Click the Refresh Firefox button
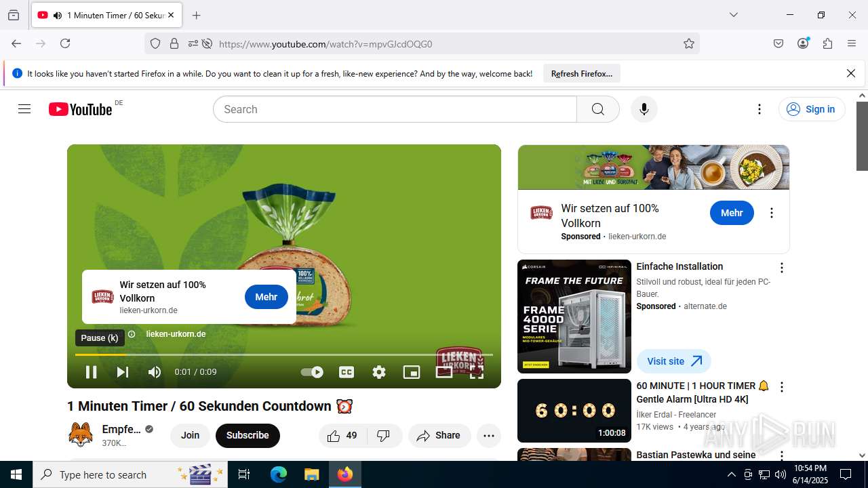868x488 pixels. coord(582,73)
